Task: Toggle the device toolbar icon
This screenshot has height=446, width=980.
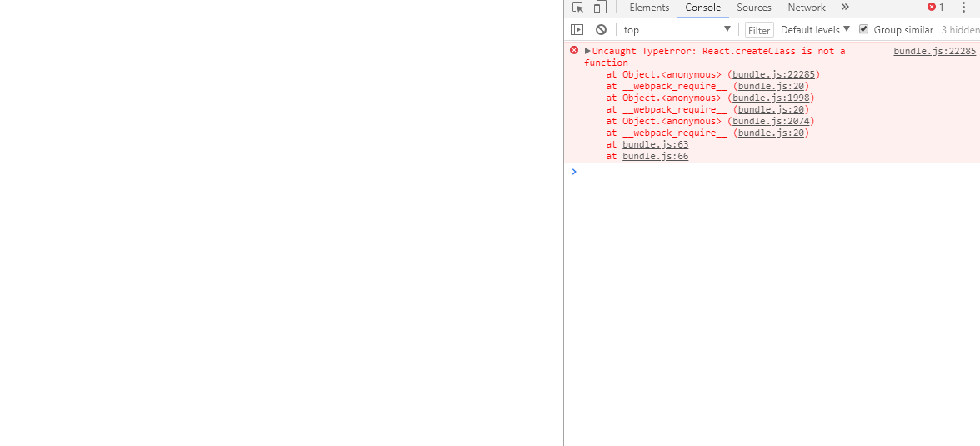Action: point(600,8)
